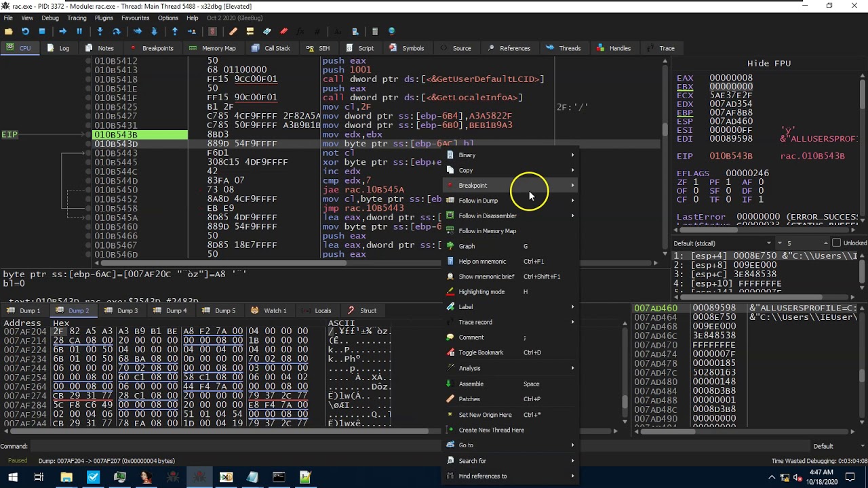Open the Functions (fx) toolbar icon
This screenshot has width=868, height=488.
(300, 31)
